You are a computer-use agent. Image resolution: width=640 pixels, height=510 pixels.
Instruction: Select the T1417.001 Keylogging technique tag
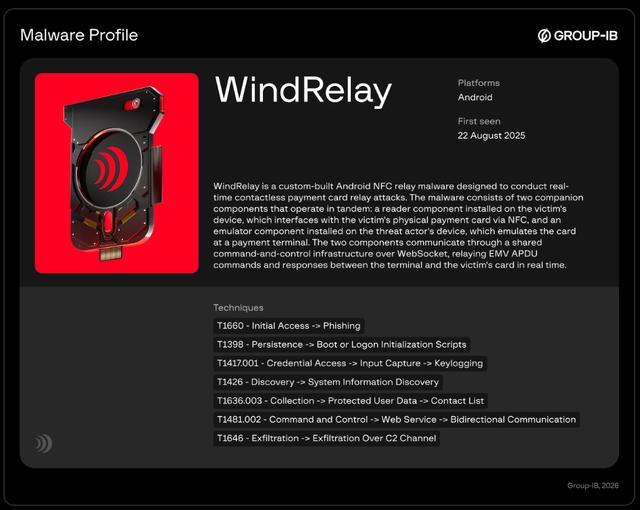coord(350,364)
